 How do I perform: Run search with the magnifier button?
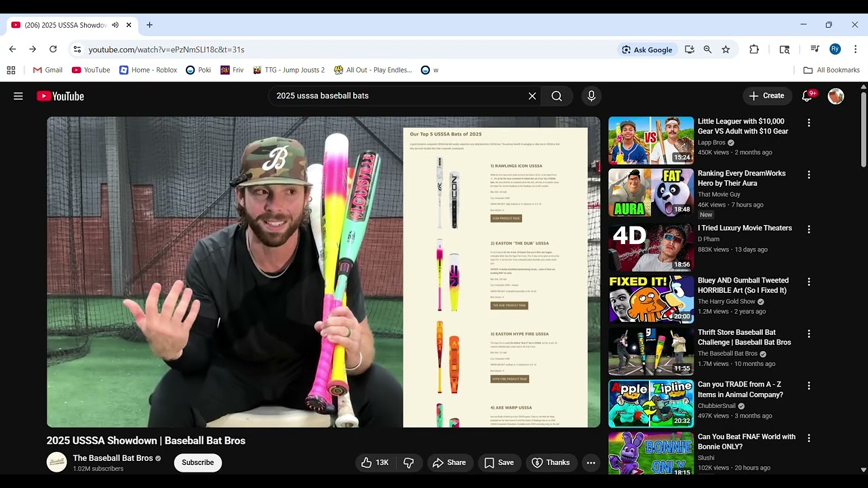point(557,96)
